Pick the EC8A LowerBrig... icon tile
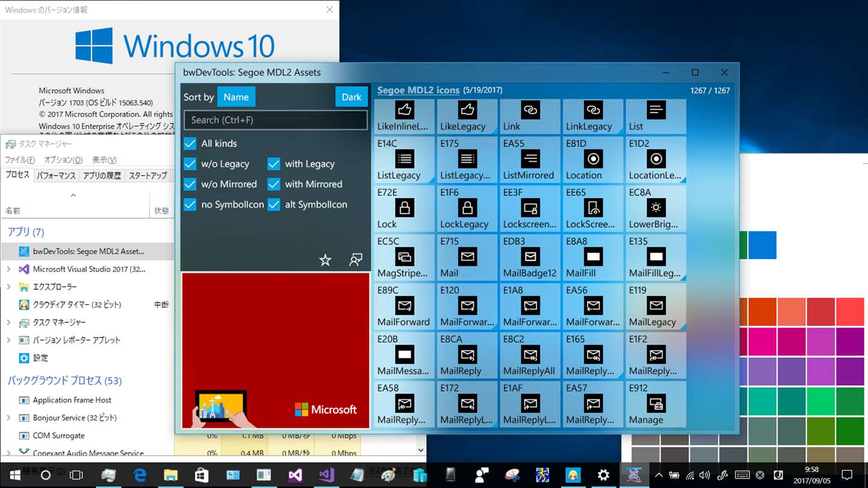 pyautogui.click(x=656, y=208)
